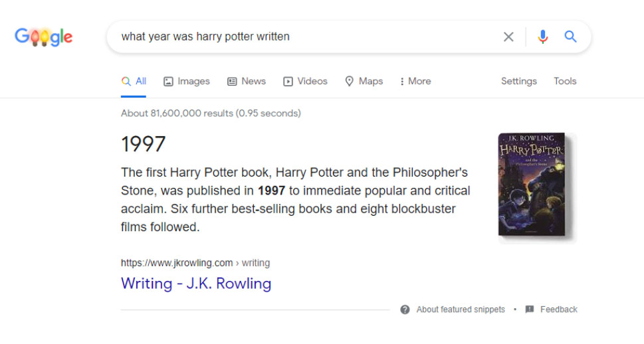Send Feedback on the snippet
This screenshot has height=344, width=644.
click(x=558, y=309)
